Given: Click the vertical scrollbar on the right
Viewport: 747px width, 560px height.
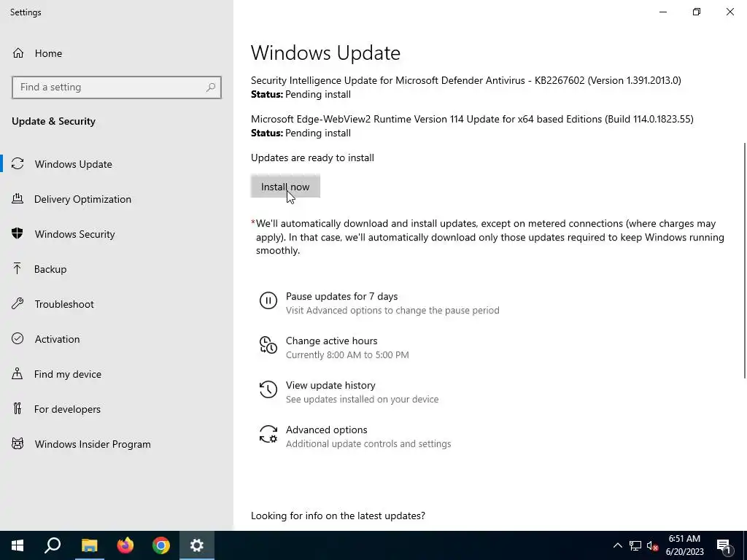Looking at the screenshot, I should tap(745, 260).
